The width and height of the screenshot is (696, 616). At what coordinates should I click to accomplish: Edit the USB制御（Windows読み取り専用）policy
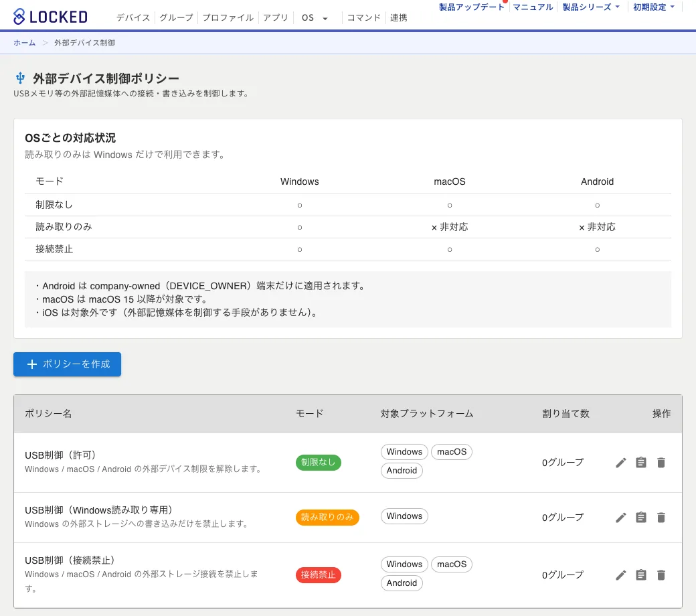(620, 518)
